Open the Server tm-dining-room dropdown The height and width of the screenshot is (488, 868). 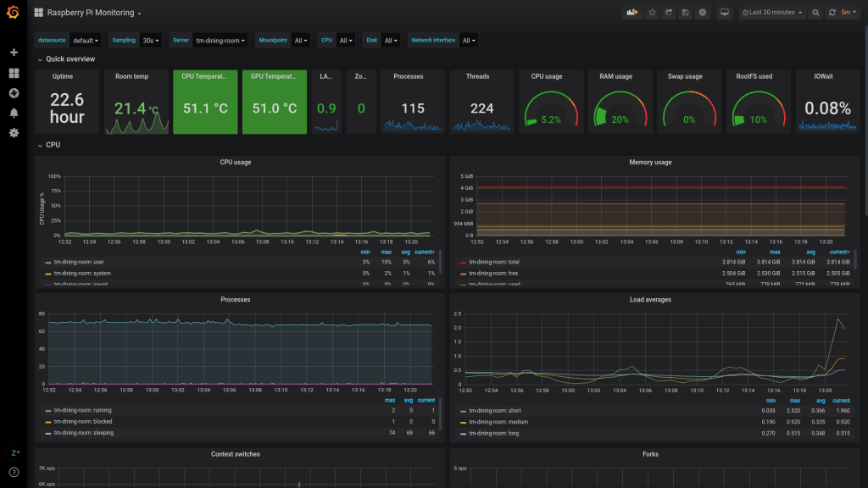220,41
